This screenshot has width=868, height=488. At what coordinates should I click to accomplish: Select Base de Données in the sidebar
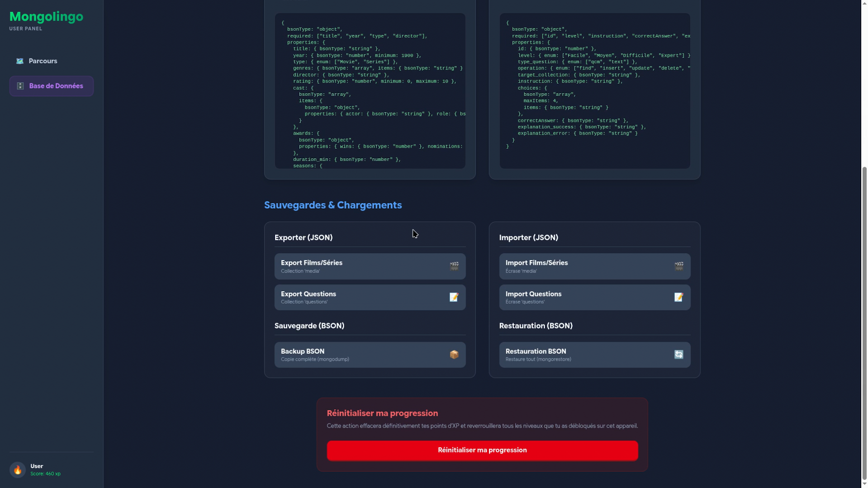click(51, 86)
